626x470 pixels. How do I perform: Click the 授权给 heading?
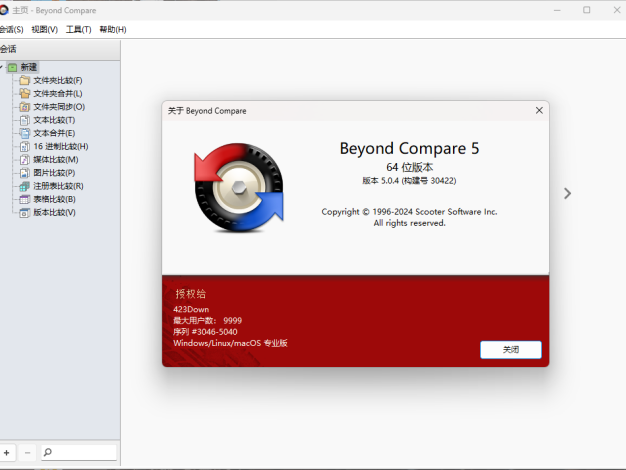tap(190, 294)
